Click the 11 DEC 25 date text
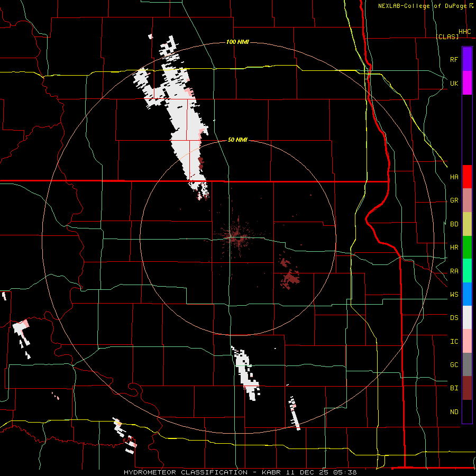This screenshot has height=476, width=476. click(307, 472)
